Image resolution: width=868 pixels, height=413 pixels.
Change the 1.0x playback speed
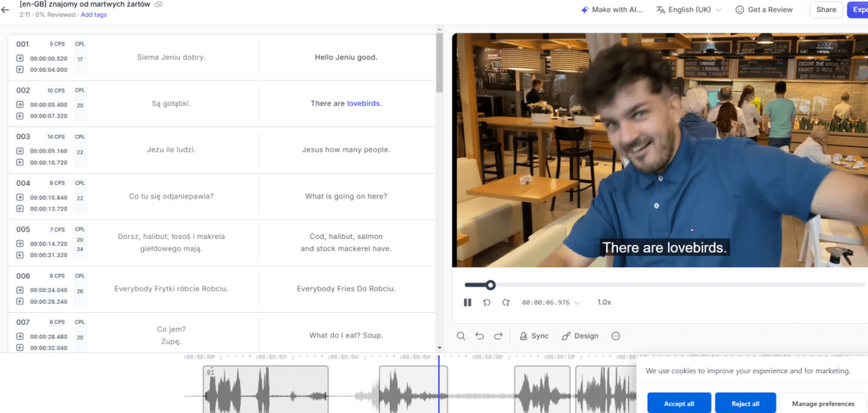click(x=604, y=302)
